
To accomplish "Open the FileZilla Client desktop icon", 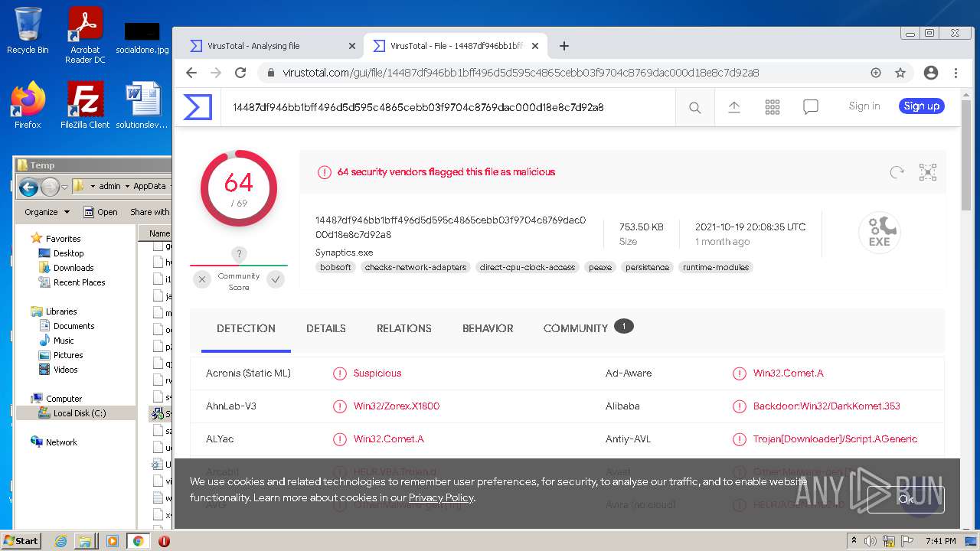I will point(85,106).
